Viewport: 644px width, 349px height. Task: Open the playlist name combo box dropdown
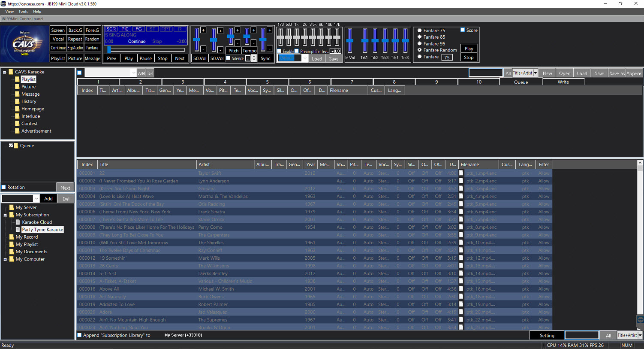[133, 73]
